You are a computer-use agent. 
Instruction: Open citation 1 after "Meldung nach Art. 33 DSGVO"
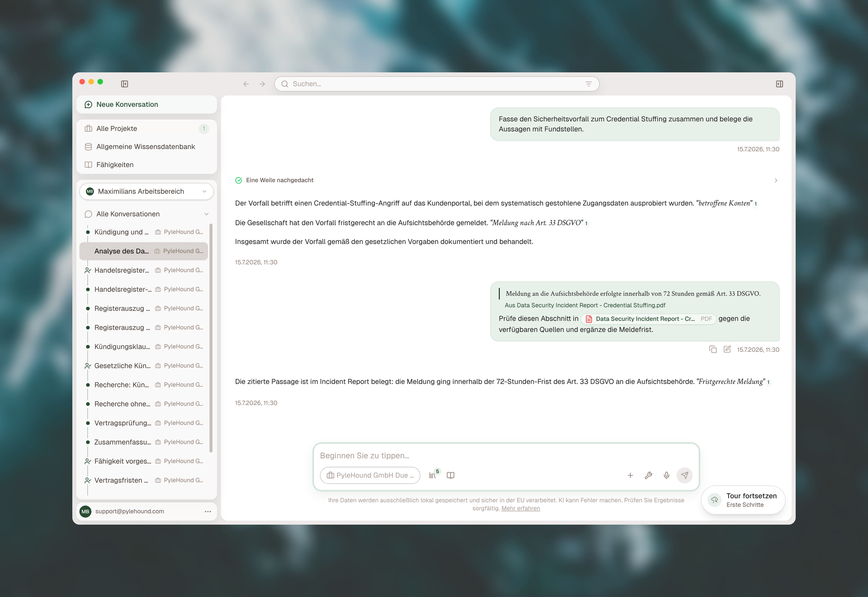pos(586,223)
